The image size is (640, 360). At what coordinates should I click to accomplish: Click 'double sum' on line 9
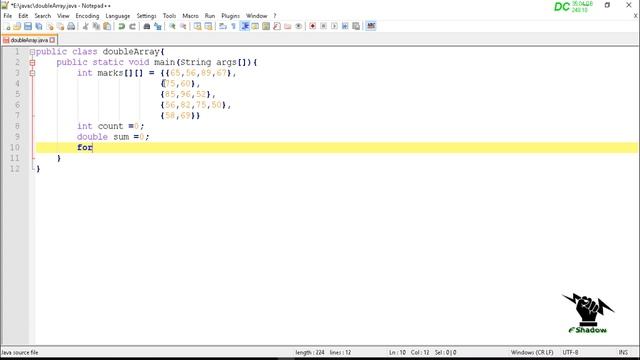[103, 137]
